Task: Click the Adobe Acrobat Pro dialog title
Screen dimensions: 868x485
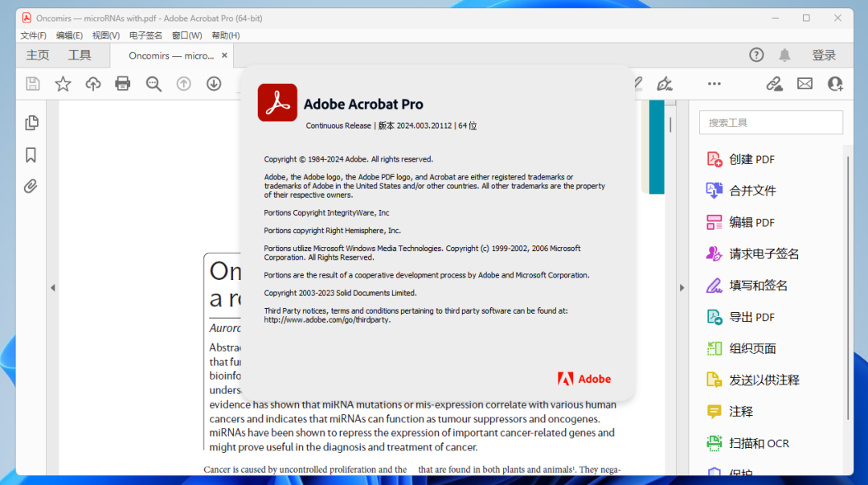Action: click(363, 105)
